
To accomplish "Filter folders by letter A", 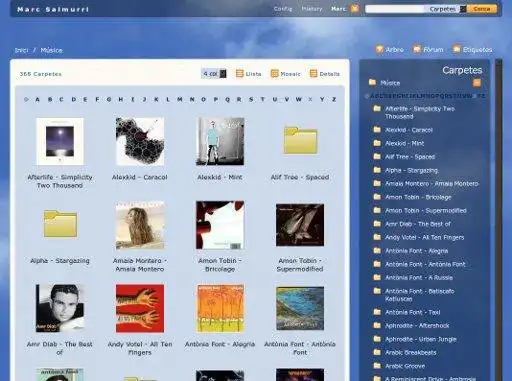I will (37, 99).
